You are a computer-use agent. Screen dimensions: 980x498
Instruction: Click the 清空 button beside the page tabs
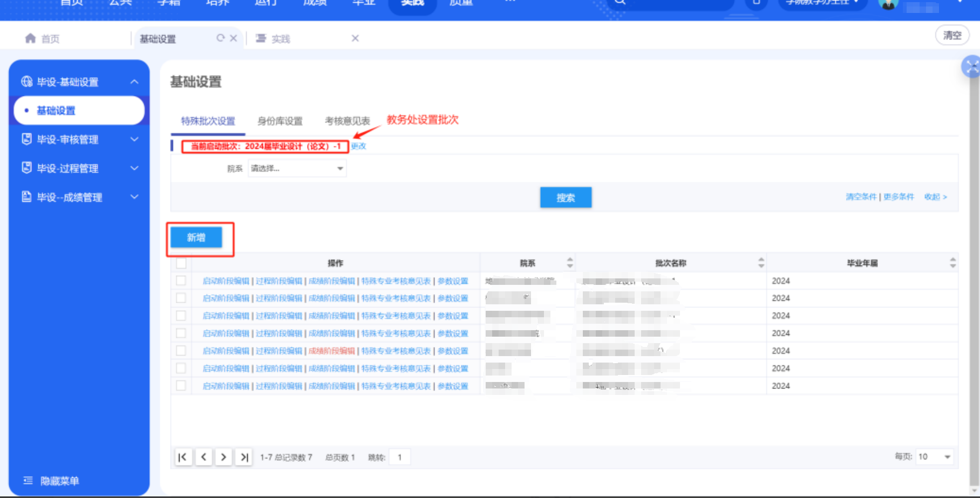(x=952, y=36)
